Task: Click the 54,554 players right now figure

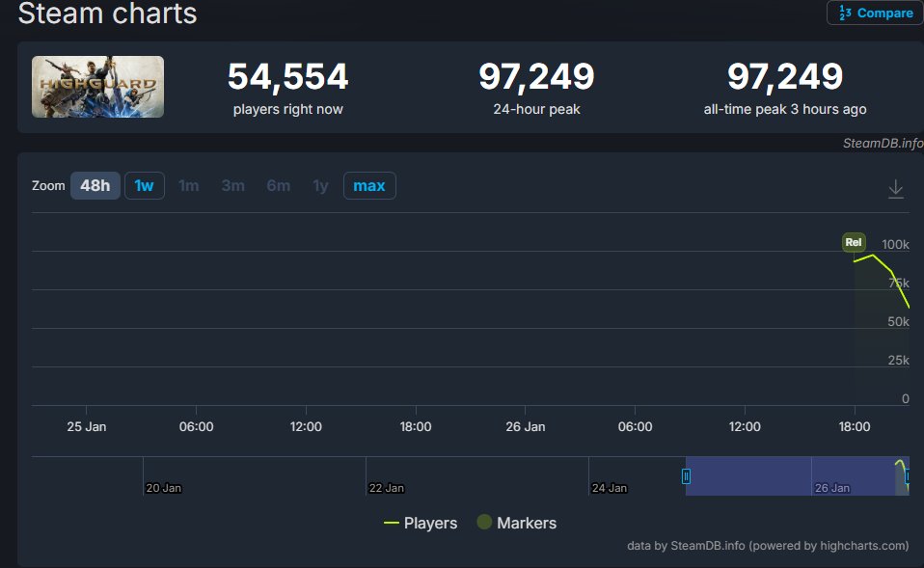Action: 288,76
